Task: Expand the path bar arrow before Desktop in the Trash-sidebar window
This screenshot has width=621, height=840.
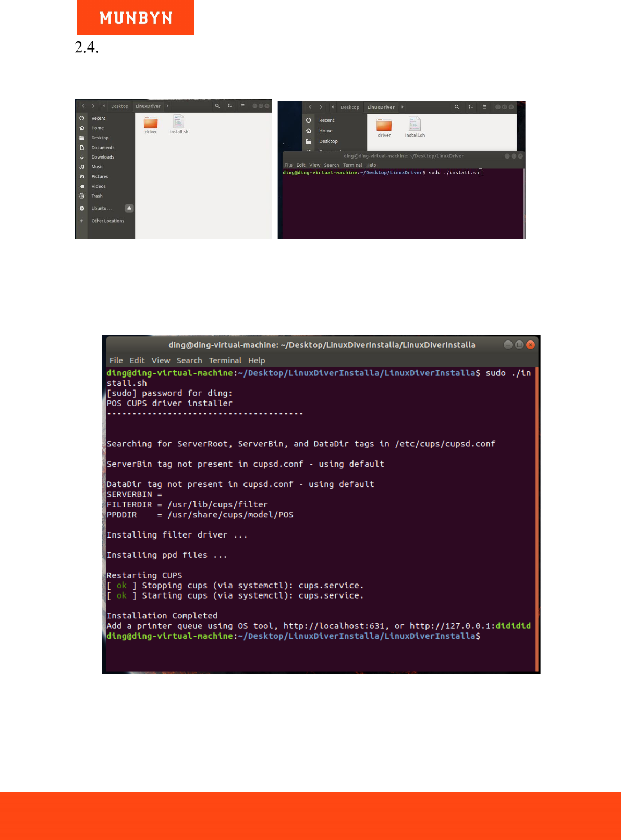Action: click(104, 106)
